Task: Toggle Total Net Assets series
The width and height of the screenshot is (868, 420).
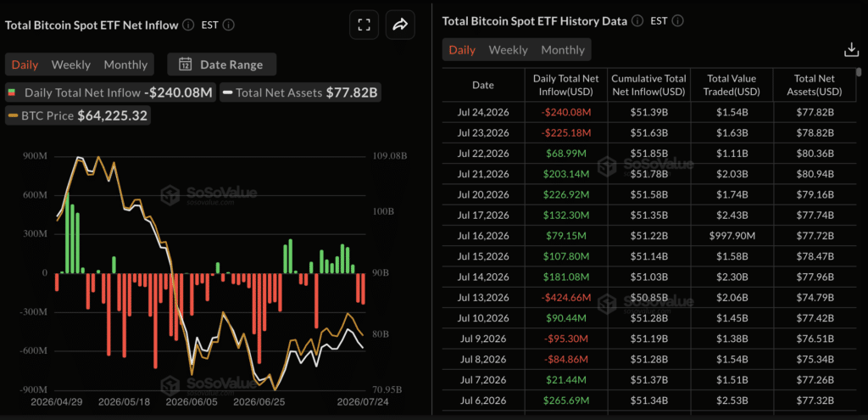Action: 299,92
